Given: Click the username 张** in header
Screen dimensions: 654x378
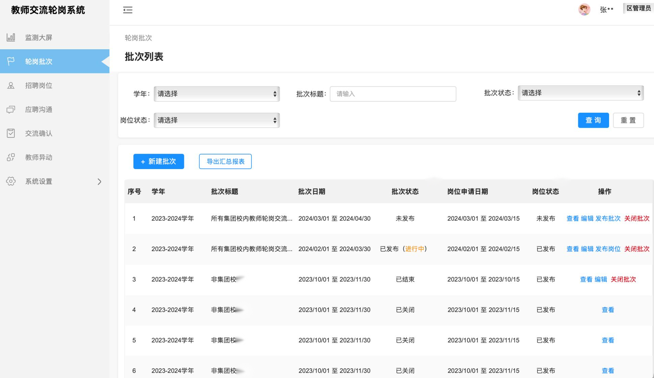Looking at the screenshot, I should coord(606,9).
